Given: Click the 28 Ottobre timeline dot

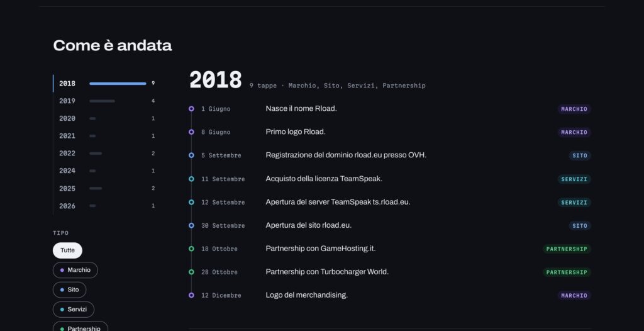Looking at the screenshot, I should 191,272.
